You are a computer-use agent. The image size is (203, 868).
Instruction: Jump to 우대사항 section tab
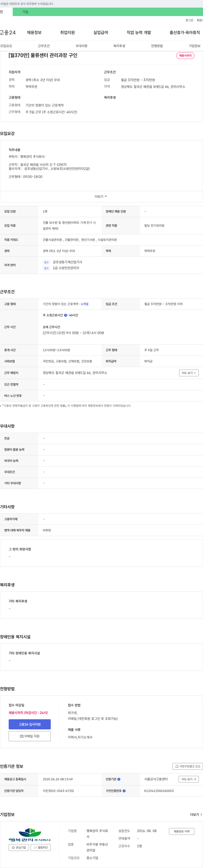tap(81, 46)
